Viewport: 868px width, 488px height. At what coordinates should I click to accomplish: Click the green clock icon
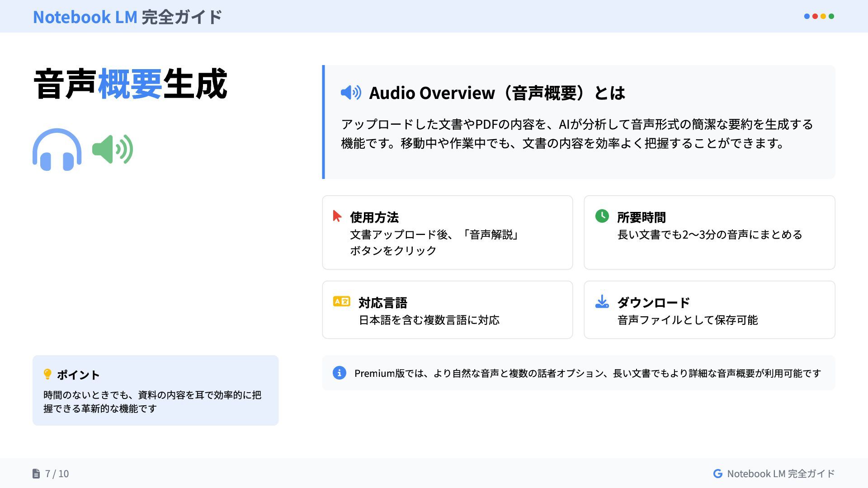(x=602, y=216)
